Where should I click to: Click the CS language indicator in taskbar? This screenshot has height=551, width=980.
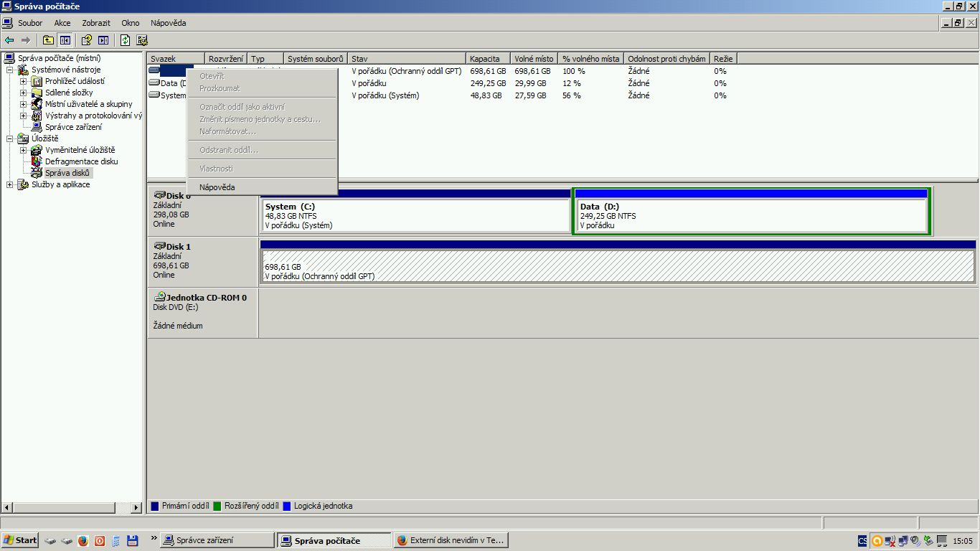tap(862, 540)
